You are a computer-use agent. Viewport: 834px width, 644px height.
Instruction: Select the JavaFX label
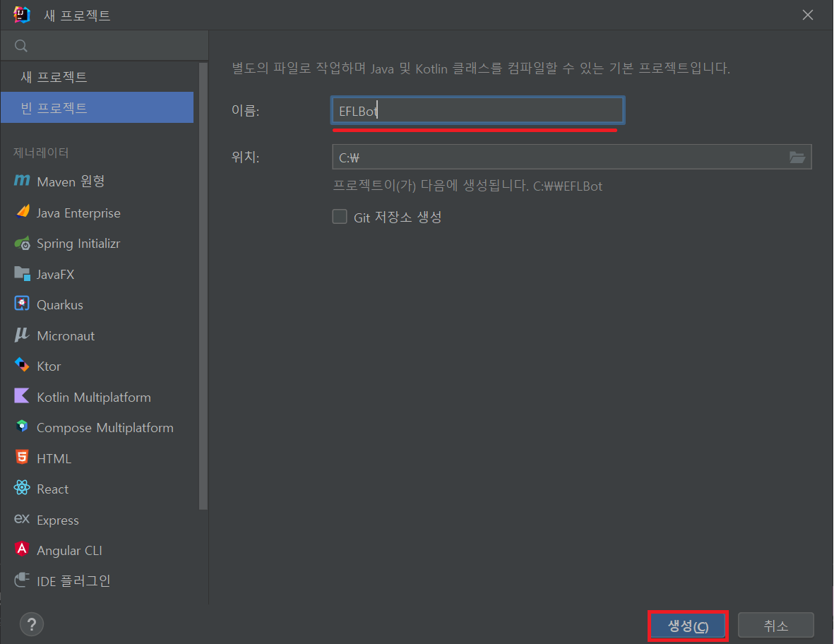point(55,275)
